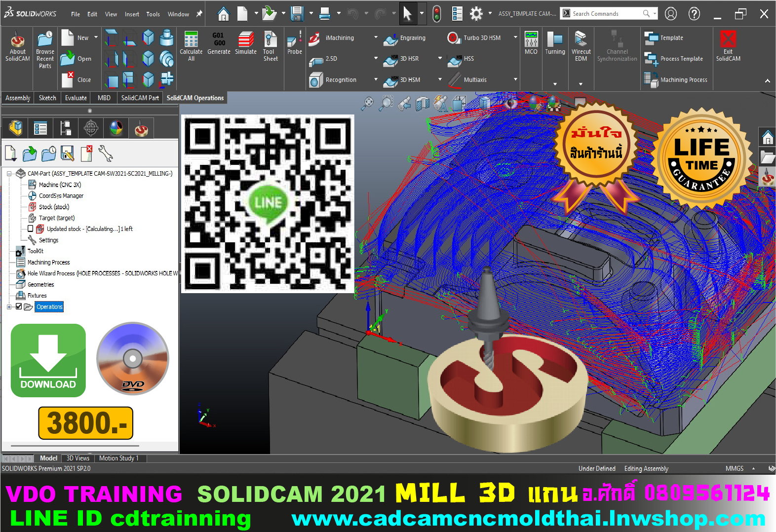Open the Insert menu
This screenshot has width=776, height=532.
[x=132, y=14]
